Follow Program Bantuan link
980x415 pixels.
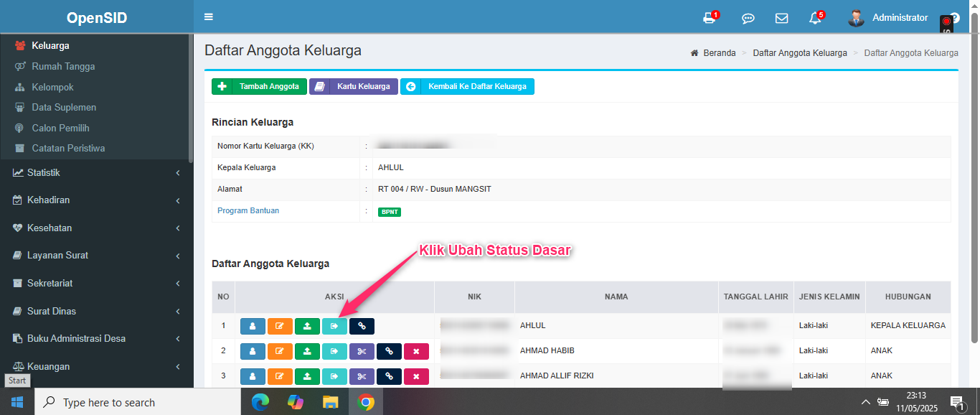(248, 211)
